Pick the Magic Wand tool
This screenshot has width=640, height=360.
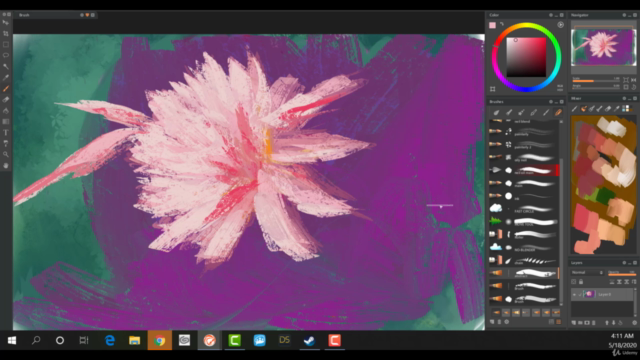[x=6, y=66]
